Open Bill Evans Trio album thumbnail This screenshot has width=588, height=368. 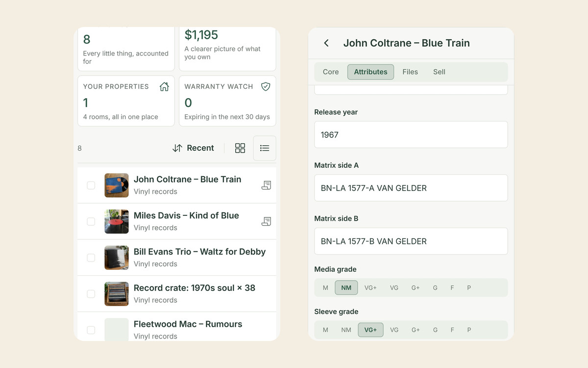[117, 258]
